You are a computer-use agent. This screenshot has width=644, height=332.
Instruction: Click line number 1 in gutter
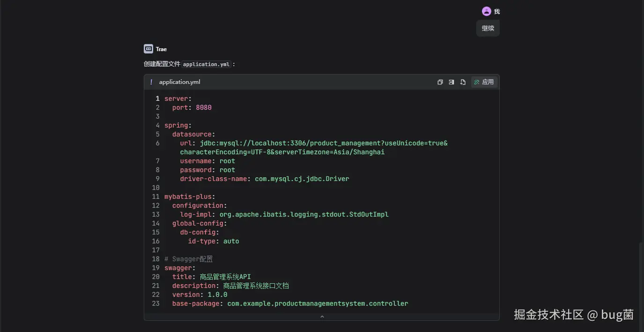point(158,98)
